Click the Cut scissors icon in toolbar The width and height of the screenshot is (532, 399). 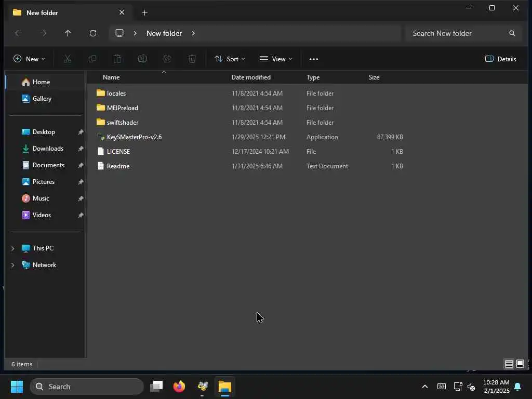[x=68, y=59]
